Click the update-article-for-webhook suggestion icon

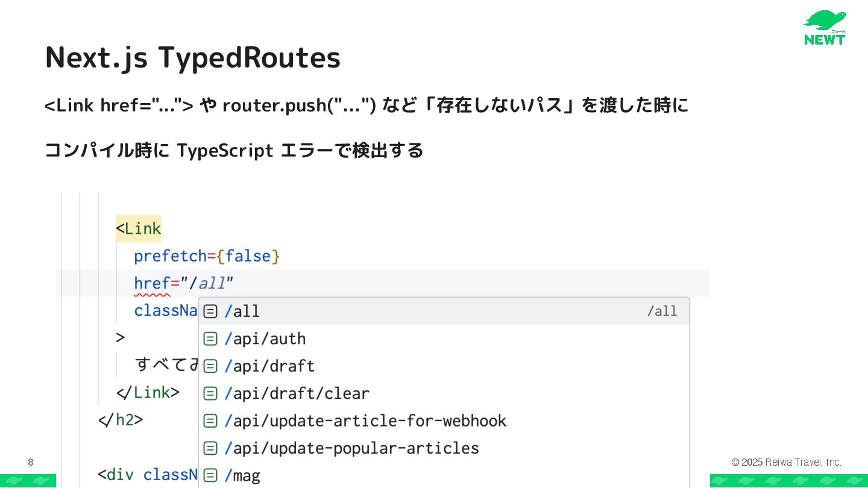coord(210,421)
